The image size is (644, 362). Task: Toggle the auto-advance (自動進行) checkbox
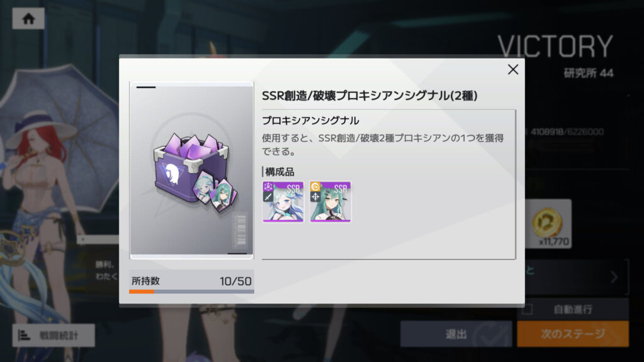click(528, 309)
